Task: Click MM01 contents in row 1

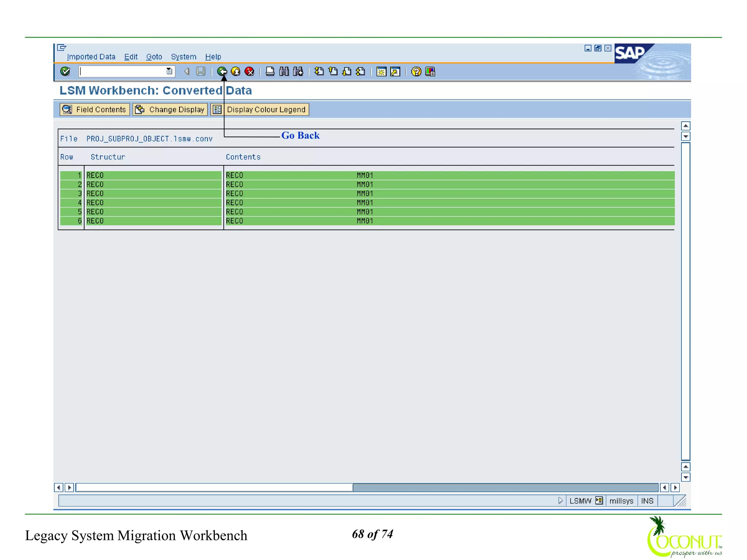Action: coord(365,175)
